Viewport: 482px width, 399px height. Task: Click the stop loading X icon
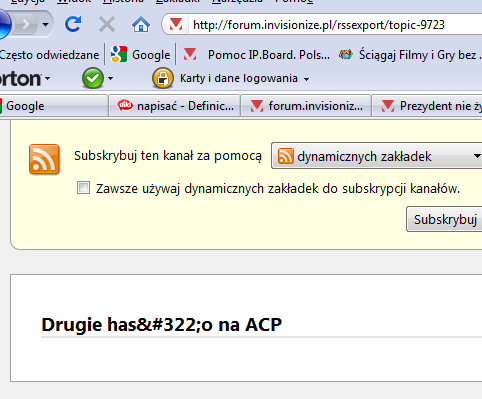107,24
